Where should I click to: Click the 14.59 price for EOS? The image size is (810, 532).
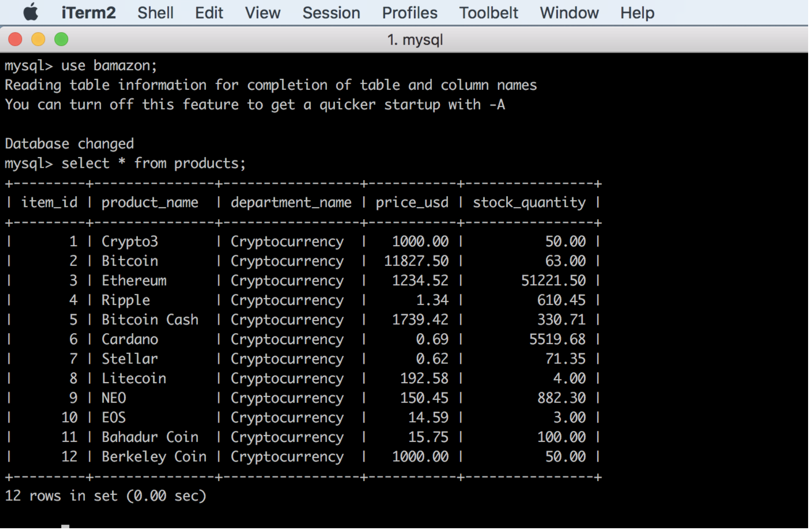429,418
